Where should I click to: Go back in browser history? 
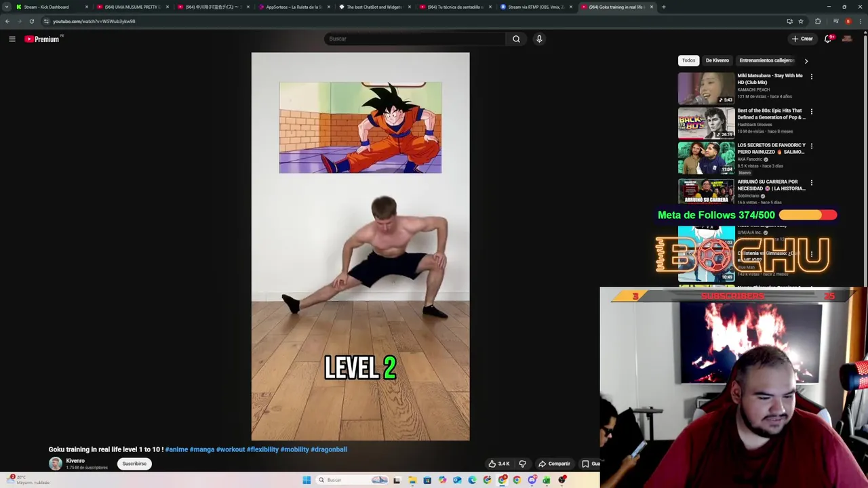pos(7,21)
